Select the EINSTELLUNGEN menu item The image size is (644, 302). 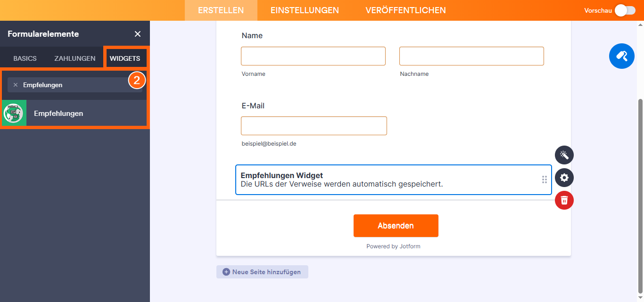coord(304,10)
